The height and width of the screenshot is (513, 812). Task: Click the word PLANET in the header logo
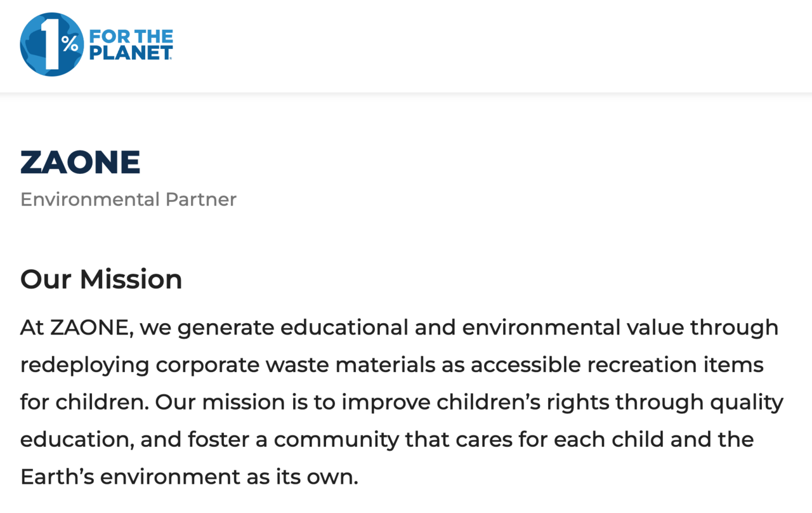[x=131, y=53]
